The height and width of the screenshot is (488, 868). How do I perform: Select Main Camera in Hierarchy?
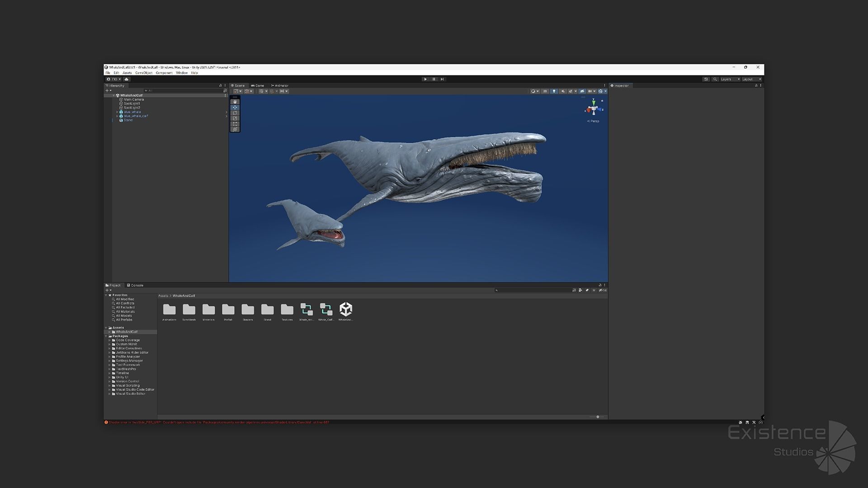point(134,99)
